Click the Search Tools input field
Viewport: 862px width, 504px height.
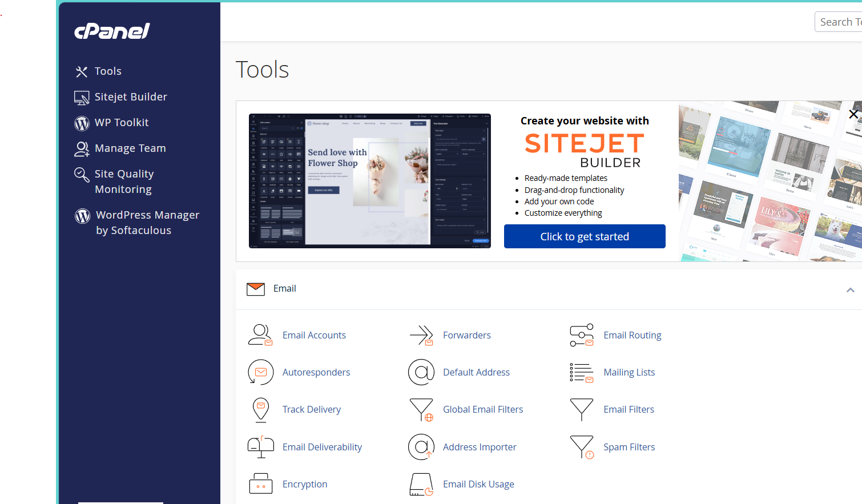click(838, 22)
